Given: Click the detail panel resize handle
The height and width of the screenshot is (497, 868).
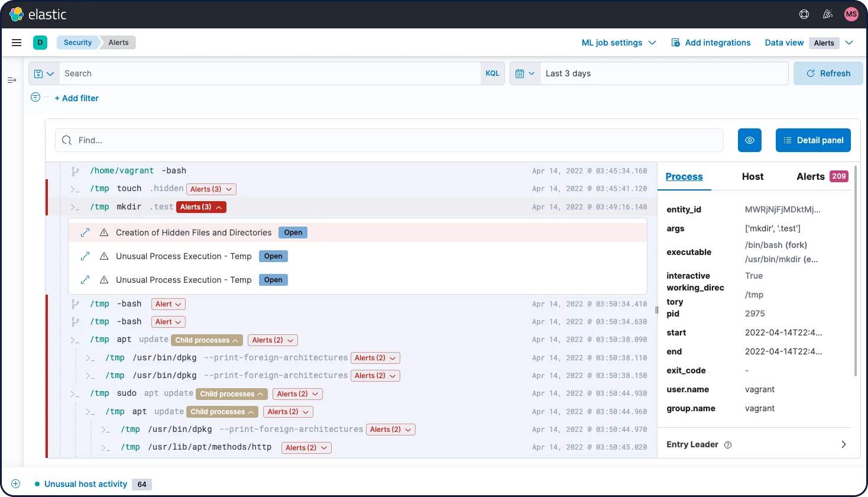Looking at the screenshot, I should point(657,310).
